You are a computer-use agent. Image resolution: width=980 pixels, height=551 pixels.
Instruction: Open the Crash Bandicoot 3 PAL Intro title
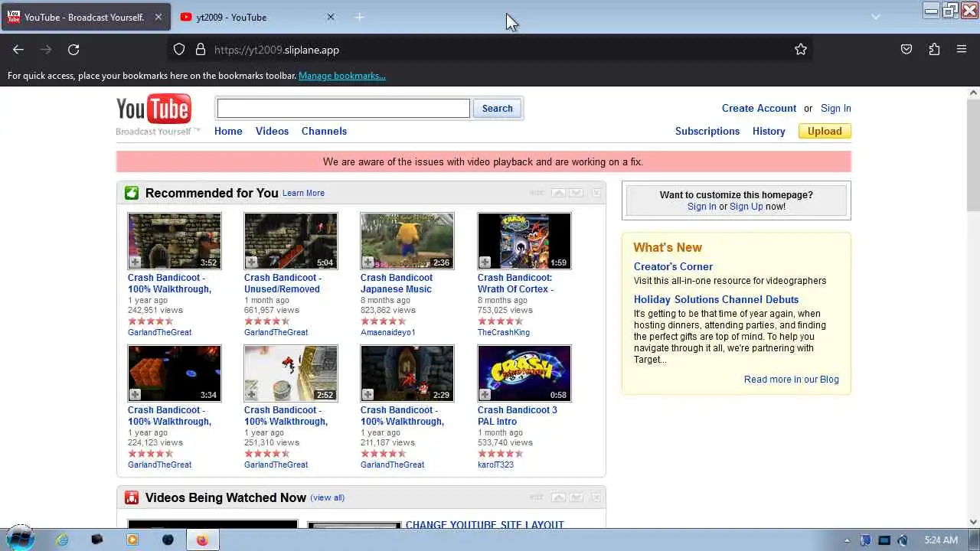coord(518,416)
